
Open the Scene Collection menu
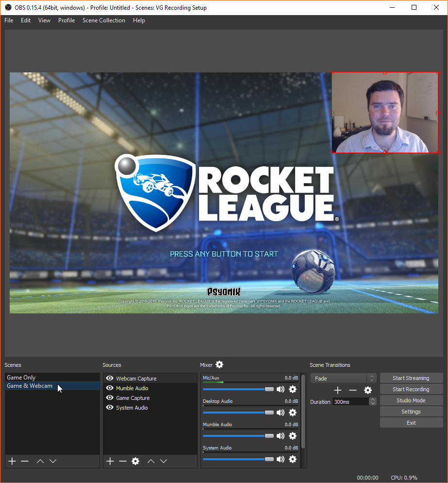click(x=104, y=20)
